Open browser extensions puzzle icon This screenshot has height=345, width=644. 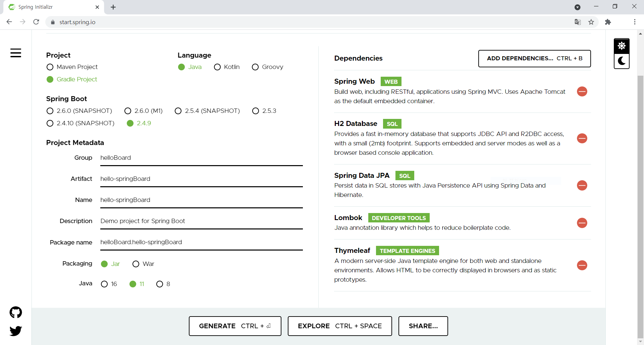[x=608, y=22]
